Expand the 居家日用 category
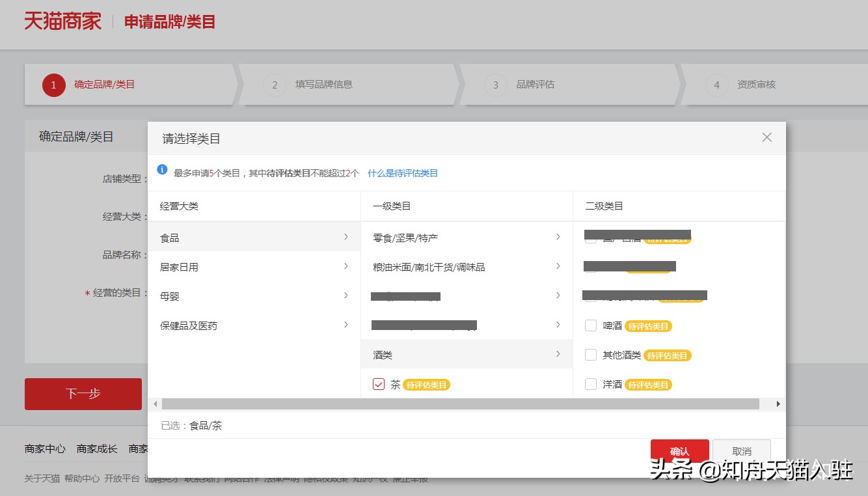Viewport: 868px width, 496px height. (346, 266)
